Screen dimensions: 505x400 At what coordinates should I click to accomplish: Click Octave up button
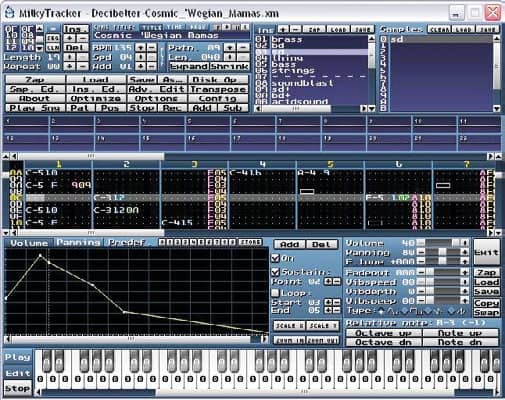coord(384,333)
